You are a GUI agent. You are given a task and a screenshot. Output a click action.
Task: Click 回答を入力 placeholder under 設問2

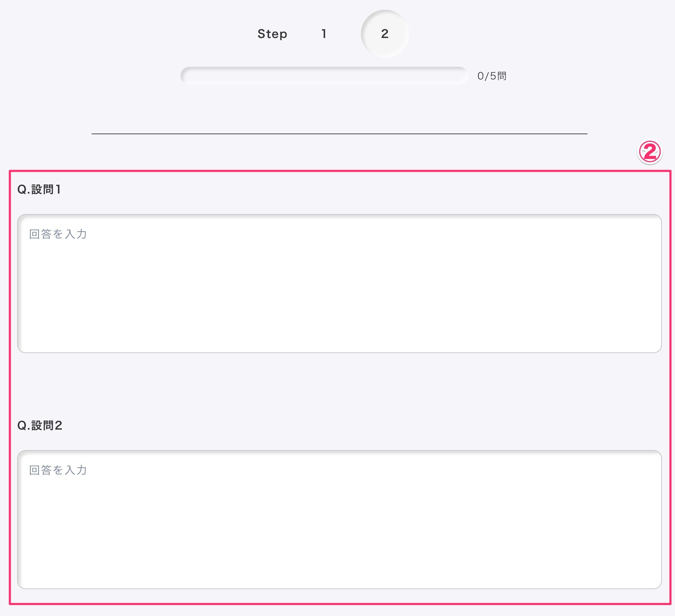coord(58,470)
